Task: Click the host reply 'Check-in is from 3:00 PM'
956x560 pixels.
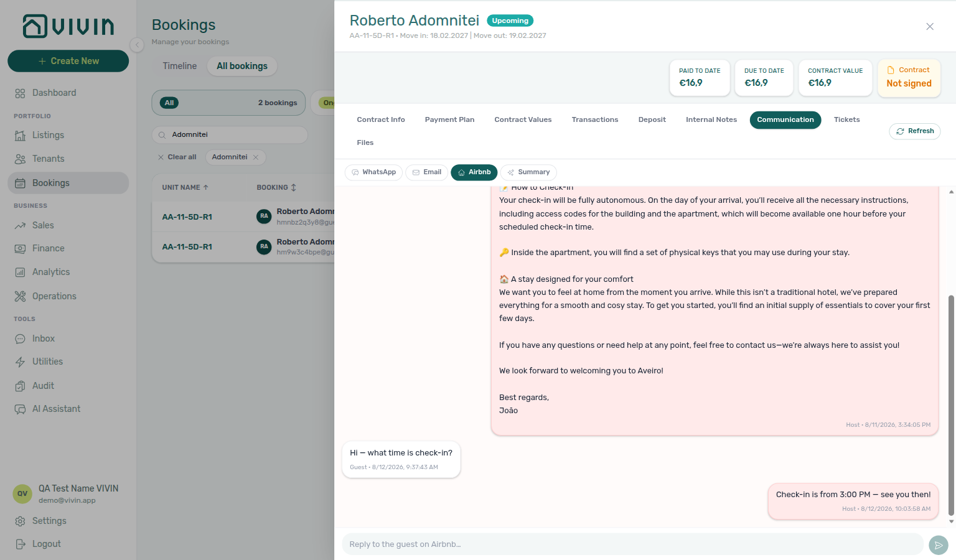Action: click(853, 502)
